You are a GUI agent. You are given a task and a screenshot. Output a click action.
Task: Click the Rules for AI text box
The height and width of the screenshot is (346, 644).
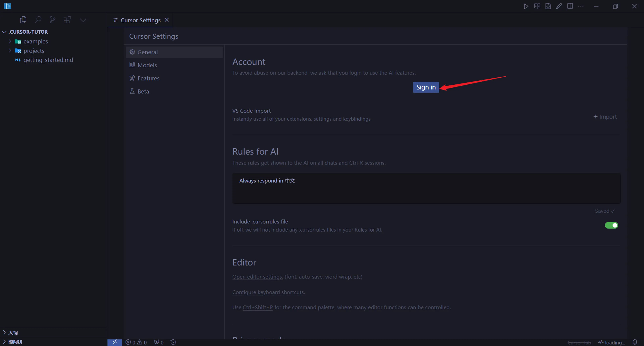pyautogui.click(x=426, y=188)
